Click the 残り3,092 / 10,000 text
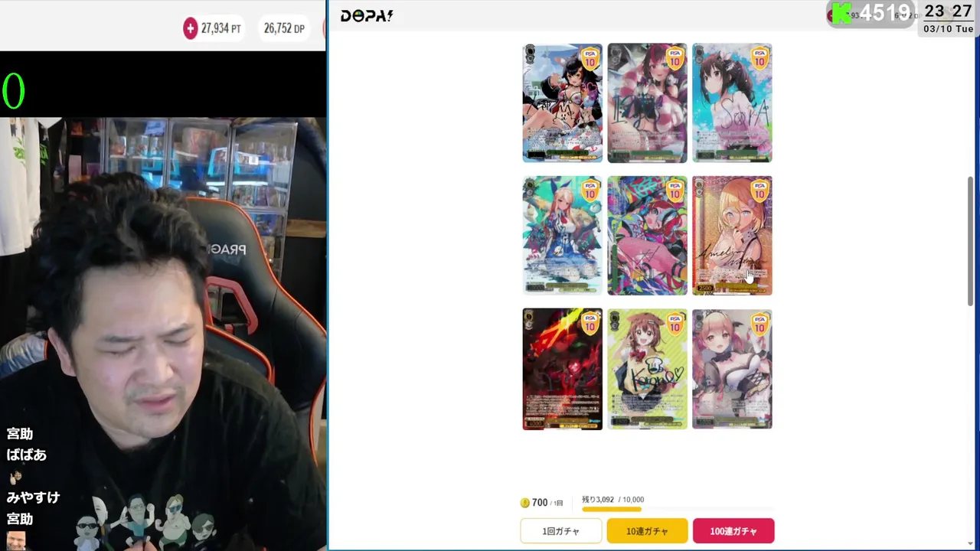980x551 pixels. point(612,500)
